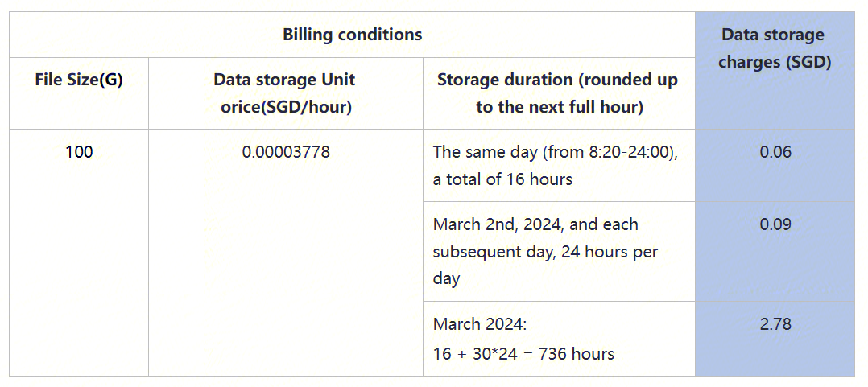Click "March 2nd, 2024, and each" text line
The image size is (868, 387).
click(x=535, y=224)
